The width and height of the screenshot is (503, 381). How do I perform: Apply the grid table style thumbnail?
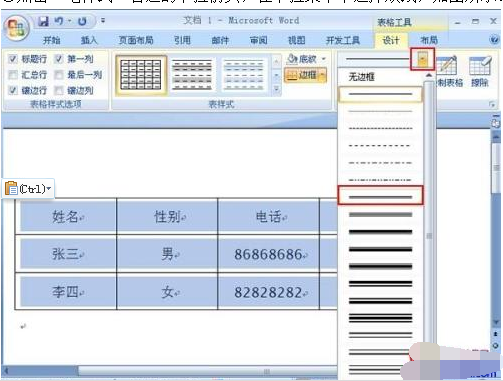[141, 75]
